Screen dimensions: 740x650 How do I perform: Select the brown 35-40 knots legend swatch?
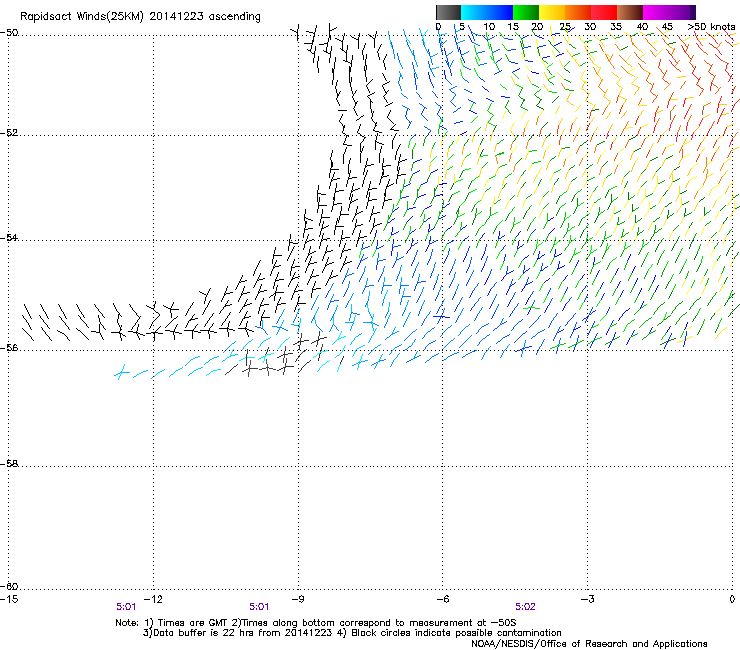pos(630,12)
